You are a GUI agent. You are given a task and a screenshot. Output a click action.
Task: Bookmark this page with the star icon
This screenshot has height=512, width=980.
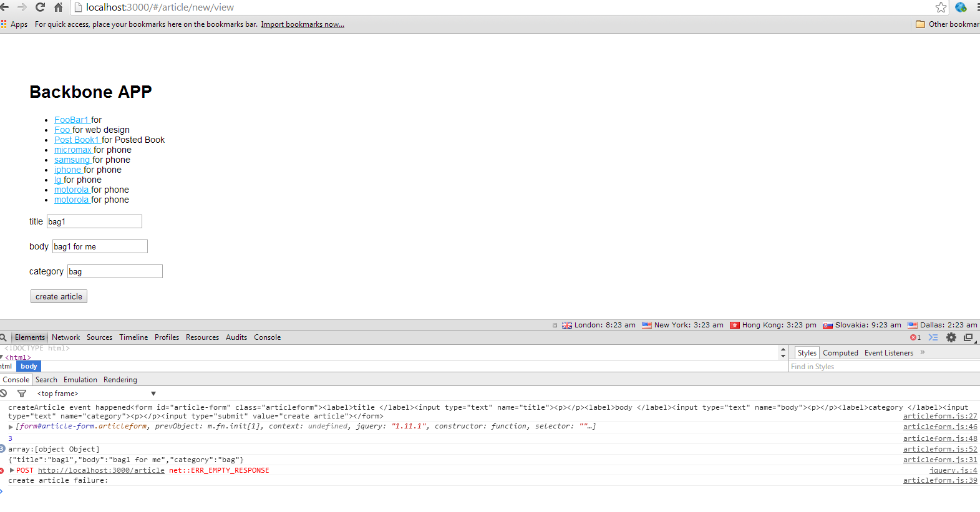[941, 7]
